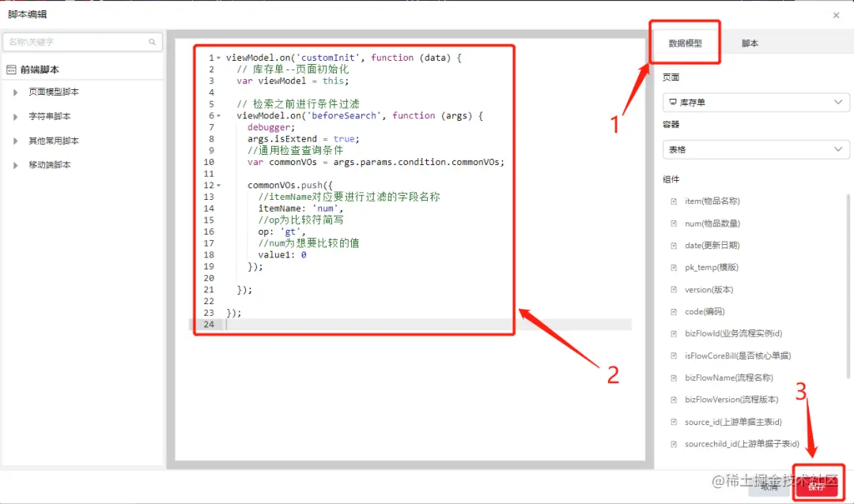The image size is (854, 504).
Task: Fold code at line 6 arrow
Action: tap(219, 115)
